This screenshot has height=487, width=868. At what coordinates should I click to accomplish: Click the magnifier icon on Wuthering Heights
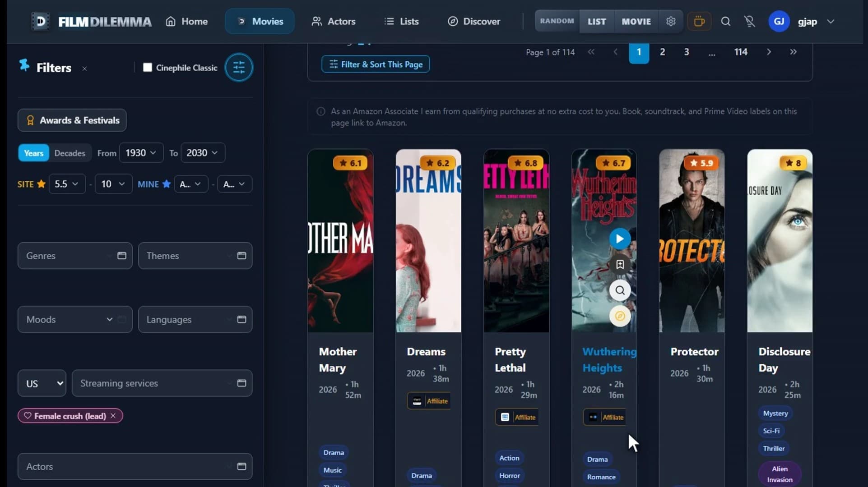click(620, 290)
